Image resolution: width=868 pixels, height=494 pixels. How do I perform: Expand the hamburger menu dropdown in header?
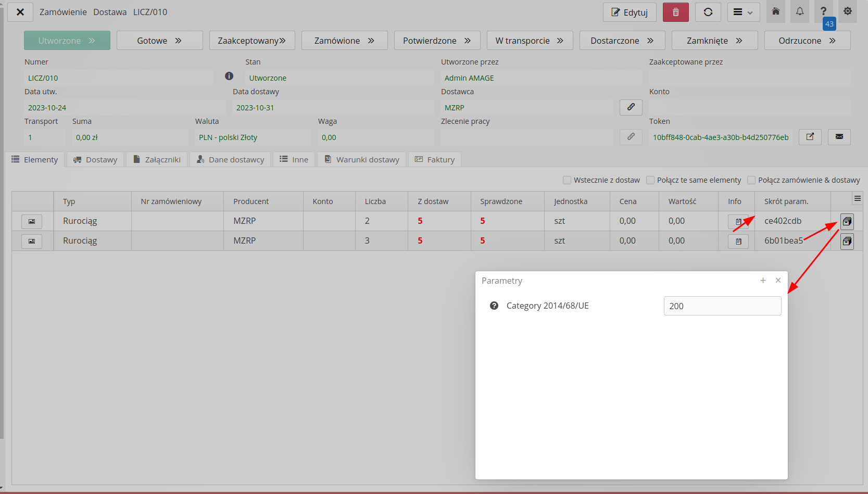point(743,12)
